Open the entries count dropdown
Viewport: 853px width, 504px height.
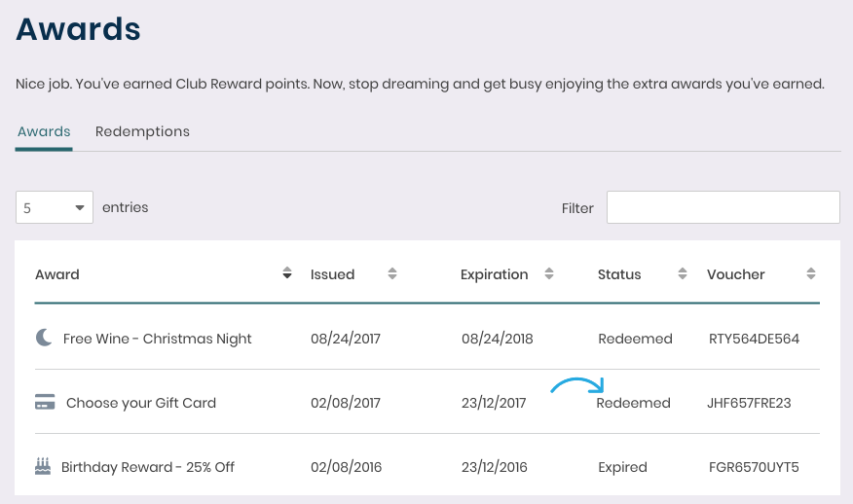tap(55, 207)
